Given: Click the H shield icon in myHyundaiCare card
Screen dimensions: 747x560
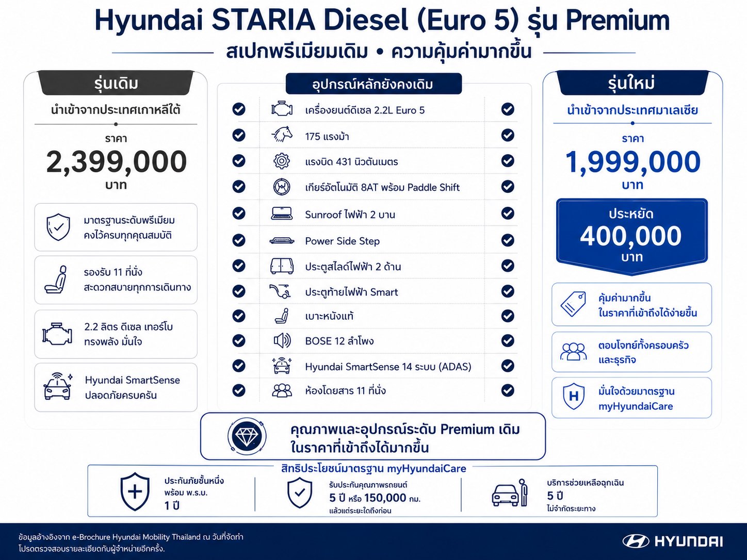Looking at the screenshot, I should 574,397.
